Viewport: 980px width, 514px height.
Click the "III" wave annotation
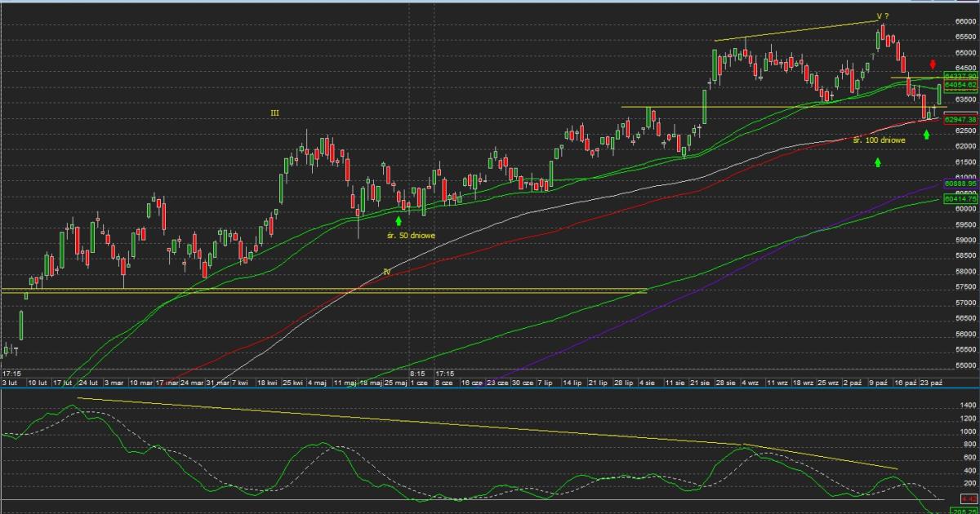click(x=274, y=113)
